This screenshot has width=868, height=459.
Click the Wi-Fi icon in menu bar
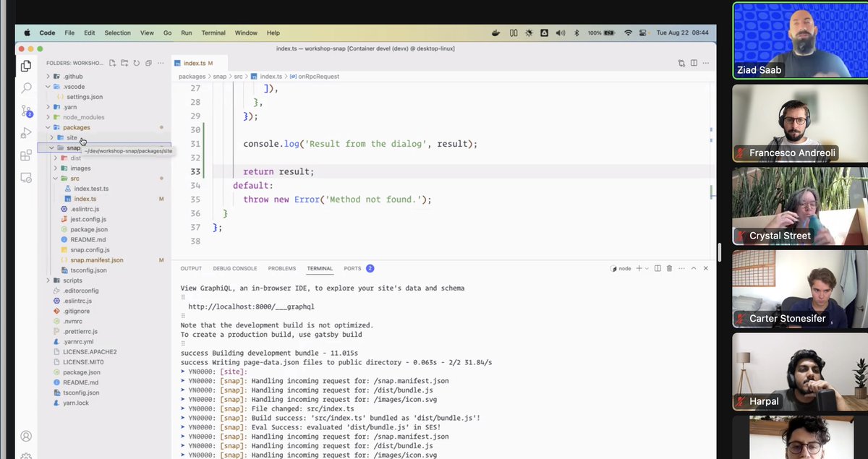(x=628, y=33)
